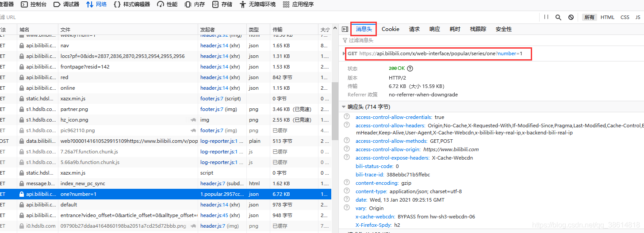Switch to the 耗时 details tab
Viewport: 644px width, 233px height.
455,29
